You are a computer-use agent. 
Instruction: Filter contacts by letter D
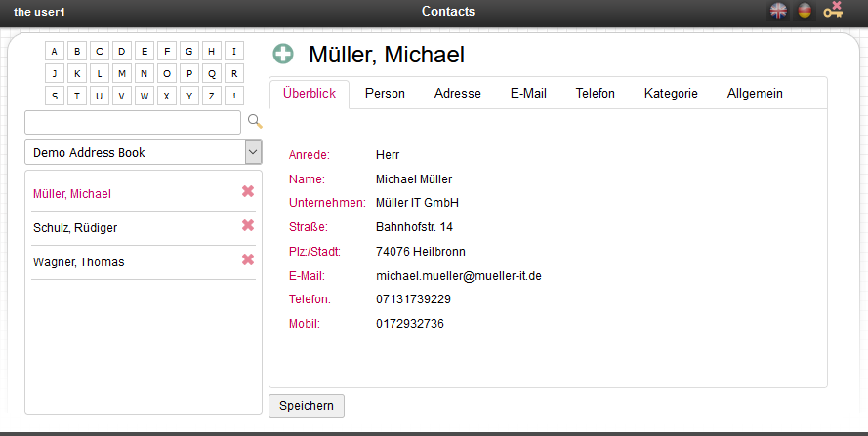[122, 51]
